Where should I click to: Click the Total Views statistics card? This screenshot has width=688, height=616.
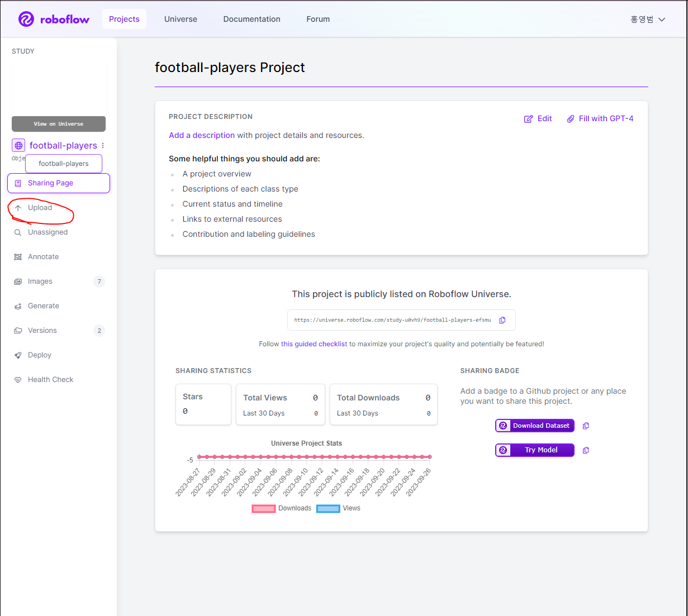click(x=281, y=404)
